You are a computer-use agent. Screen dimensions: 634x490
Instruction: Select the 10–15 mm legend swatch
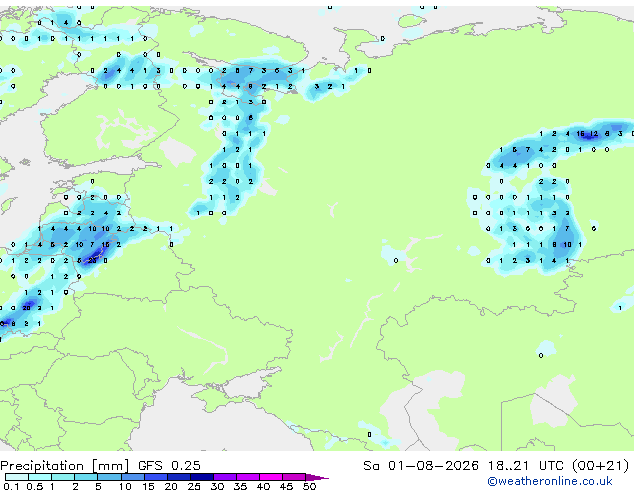point(132,477)
